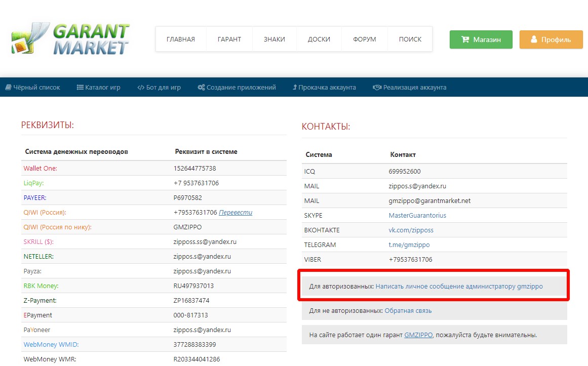Open the GMZIPPO guarantor link

click(x=418, y=335)
